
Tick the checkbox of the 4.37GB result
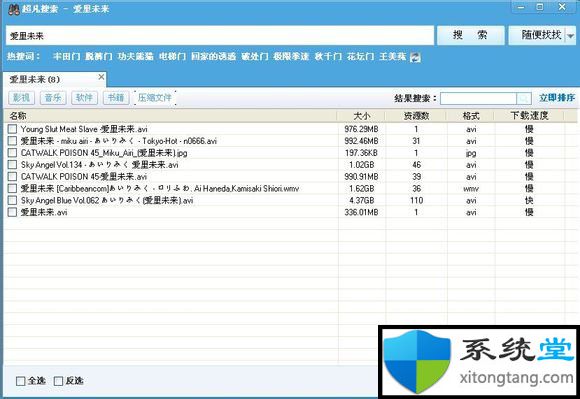pos(13,200)
